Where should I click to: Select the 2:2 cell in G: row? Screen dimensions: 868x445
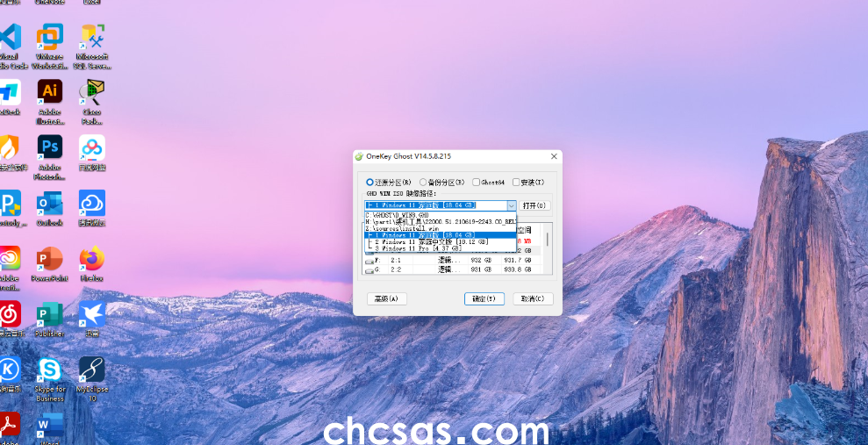pos(396,269)
